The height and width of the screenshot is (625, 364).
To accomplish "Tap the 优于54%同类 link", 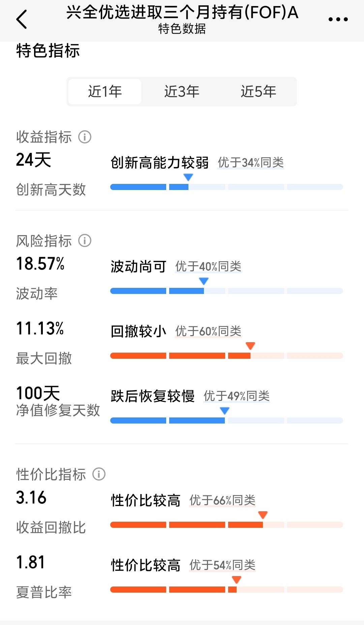I will [222, 565].
